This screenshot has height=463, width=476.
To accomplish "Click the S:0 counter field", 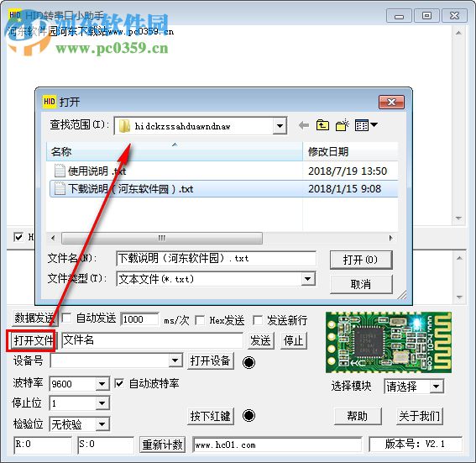I will (x=106, y=445).
